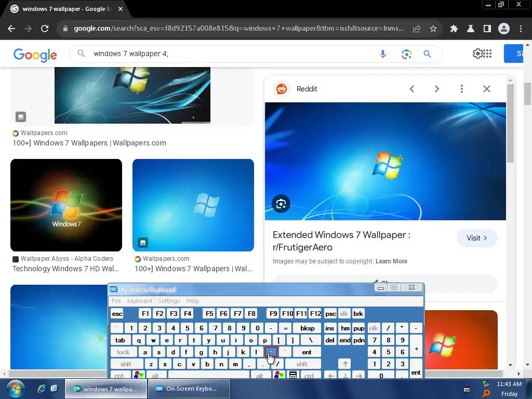Open Chrome three-dot menu
The width and height of the screenshot is (532, 399).
click(x=521, y=29)
